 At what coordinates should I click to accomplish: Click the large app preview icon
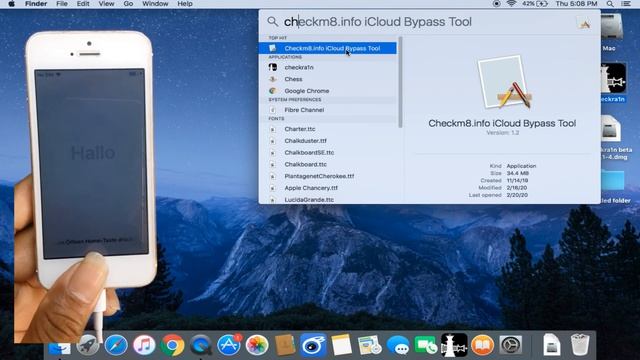[x=504, y=82]
